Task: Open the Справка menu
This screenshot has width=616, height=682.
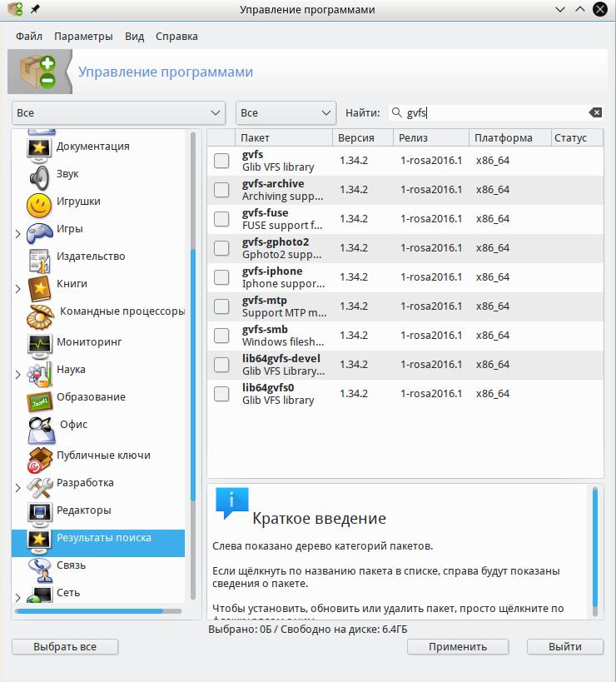Action: 176,36
